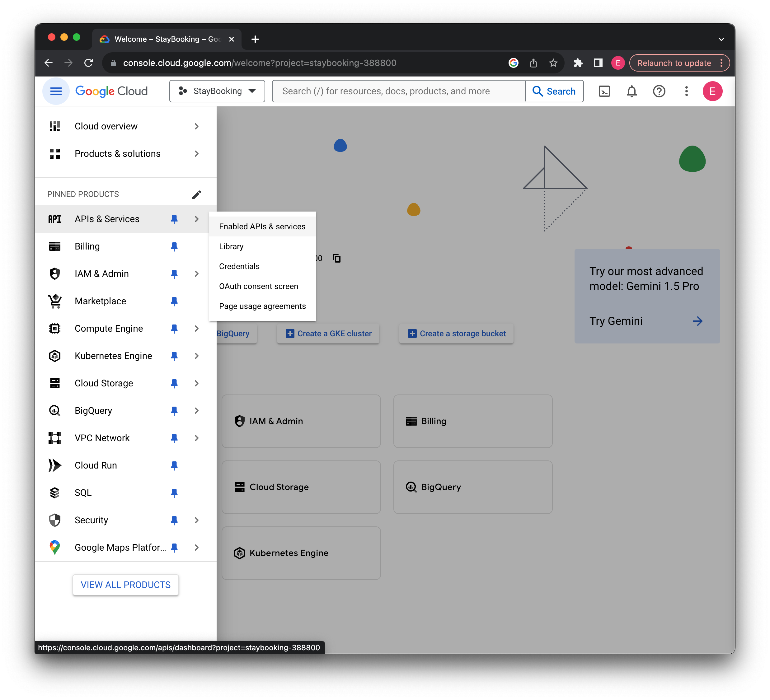Open the StayBooking project dropdown
The image size is (770, 700).
click(x=216, y=91)
